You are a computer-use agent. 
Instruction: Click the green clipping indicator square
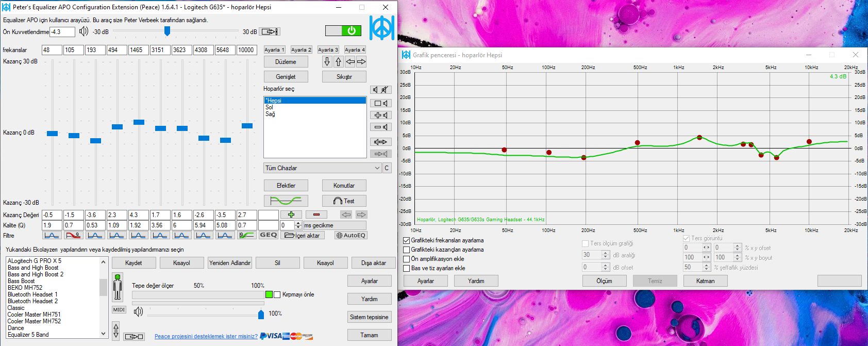pos(269,294)
